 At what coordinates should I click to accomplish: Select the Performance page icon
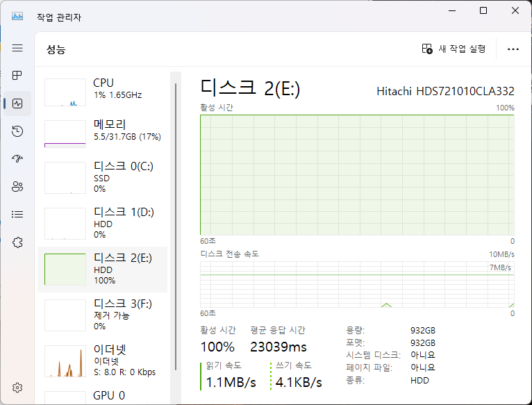17,104
